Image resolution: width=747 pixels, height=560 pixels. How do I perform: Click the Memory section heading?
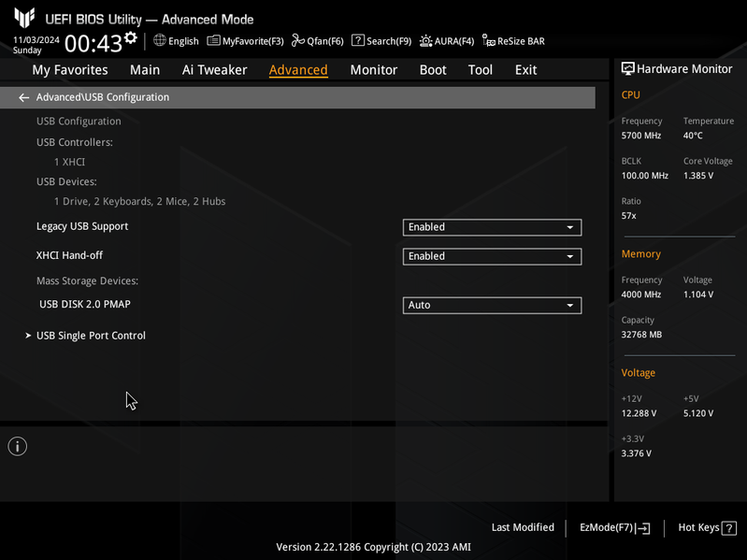click(x=640, y=253)
